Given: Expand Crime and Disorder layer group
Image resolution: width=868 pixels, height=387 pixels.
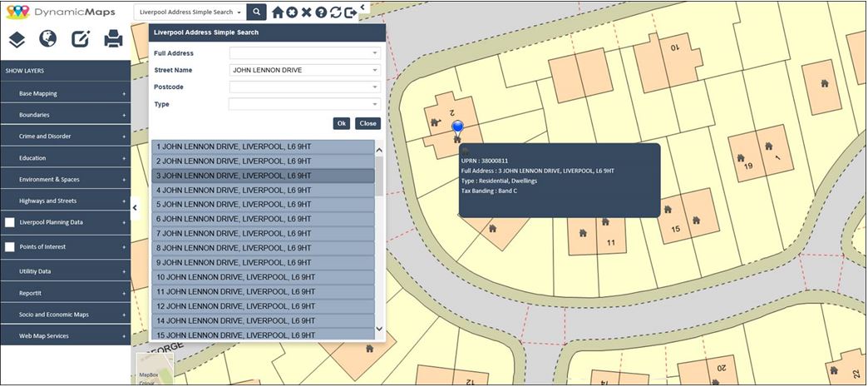Looking at the screenshot, I should (x=66, y=136).
